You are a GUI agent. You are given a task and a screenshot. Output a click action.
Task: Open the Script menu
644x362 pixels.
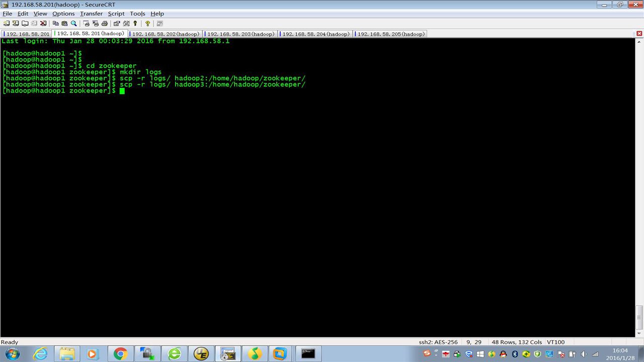(x=116, y=14)
